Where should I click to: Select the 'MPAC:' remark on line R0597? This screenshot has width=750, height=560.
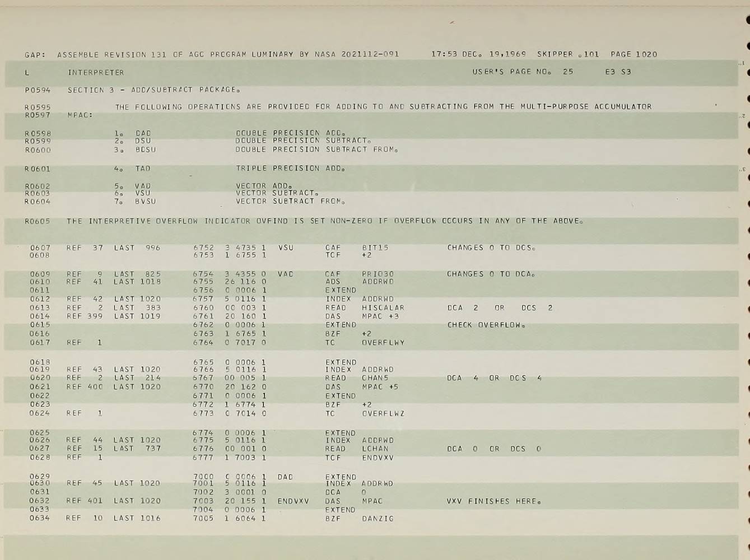(x=80, y=115)
